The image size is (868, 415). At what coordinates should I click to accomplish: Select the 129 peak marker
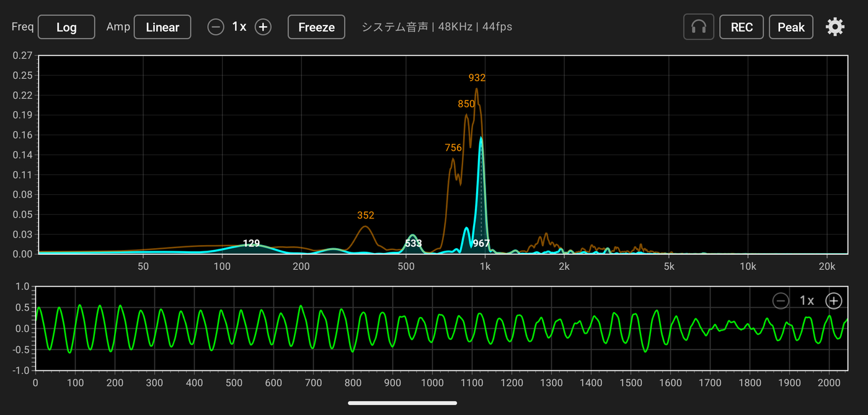(x=251, y=243)
